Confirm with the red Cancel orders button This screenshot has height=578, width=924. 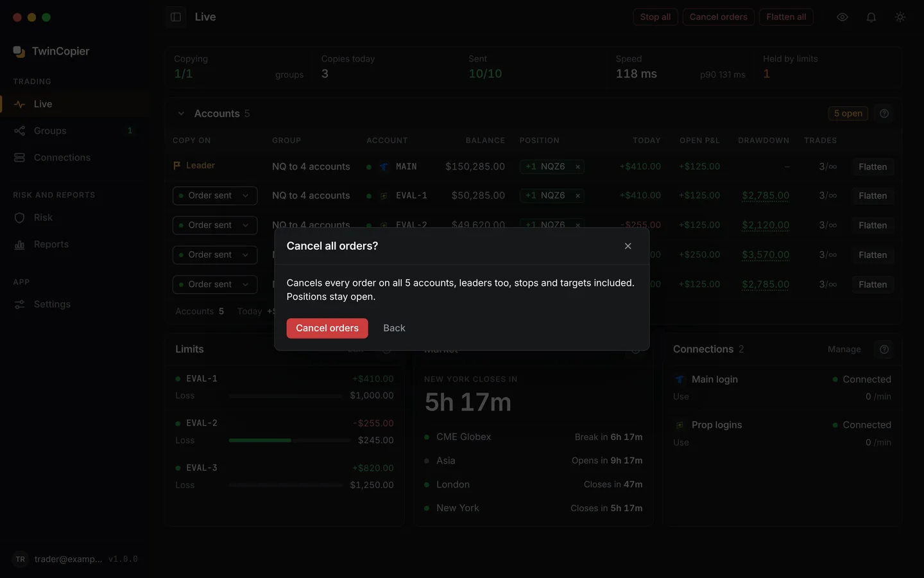coord(327,328)
